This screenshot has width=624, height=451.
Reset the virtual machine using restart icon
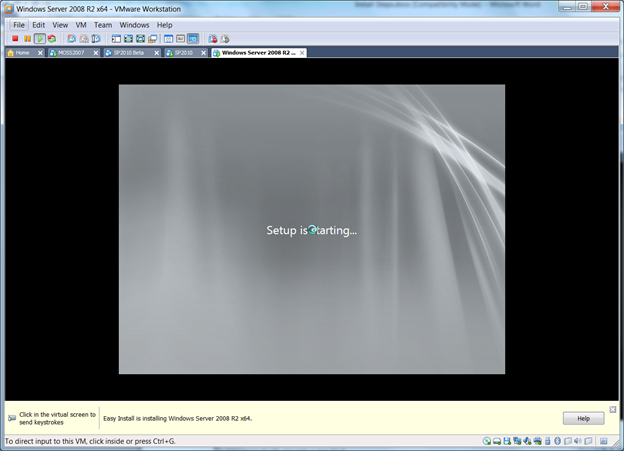(x=52, y=39)
